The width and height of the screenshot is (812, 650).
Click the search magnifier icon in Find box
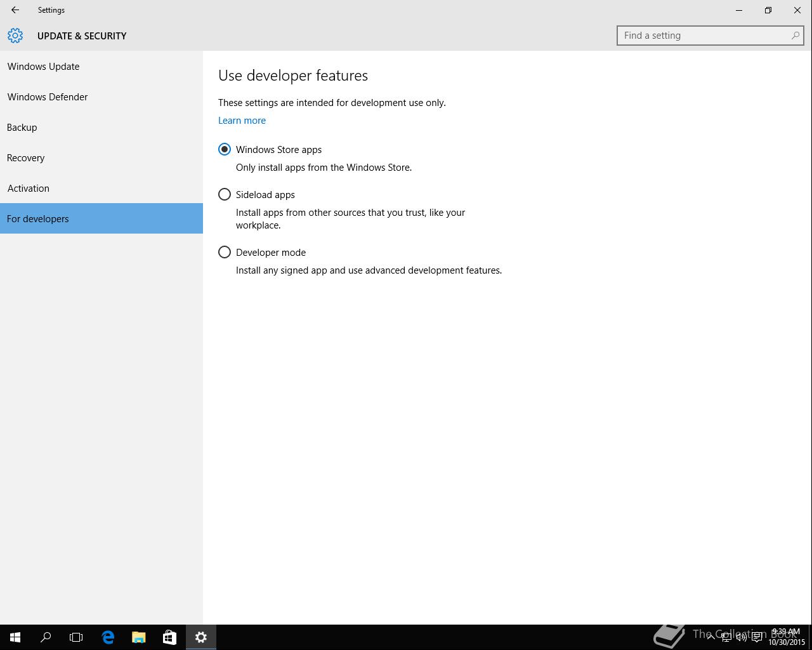(795, 36)
